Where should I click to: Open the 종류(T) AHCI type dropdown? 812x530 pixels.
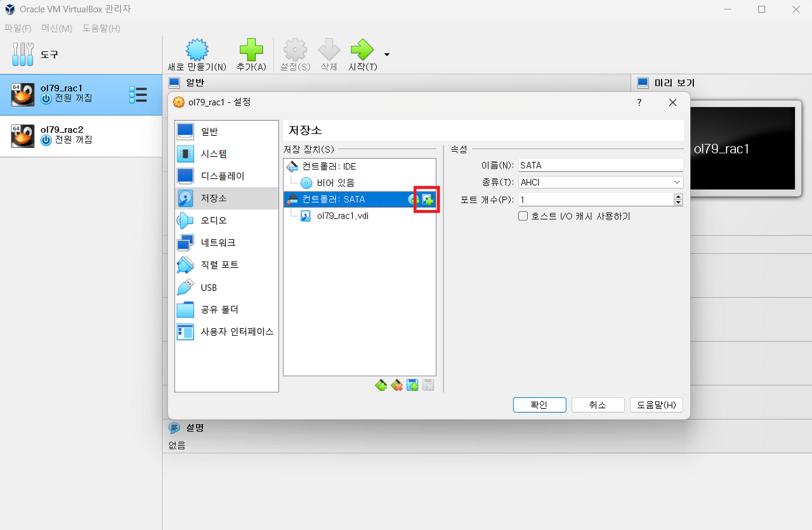tap(601, 182)
